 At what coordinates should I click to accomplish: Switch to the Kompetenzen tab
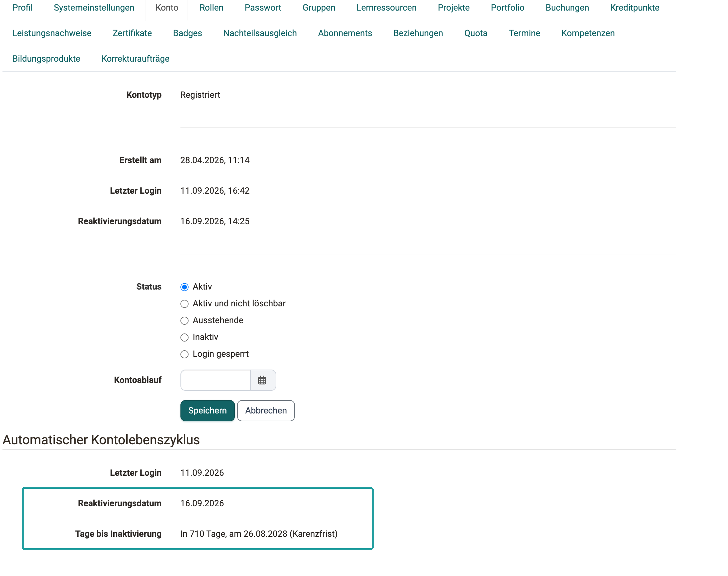tap(588, 33)
